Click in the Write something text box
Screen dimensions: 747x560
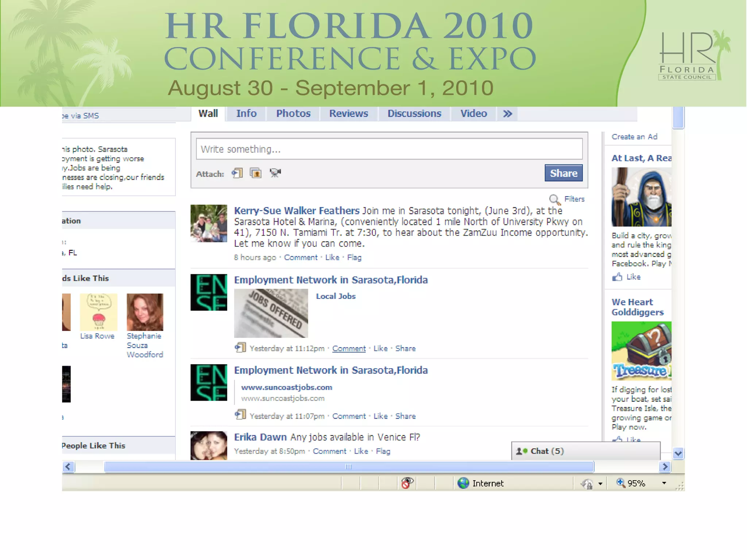(389, 149)
